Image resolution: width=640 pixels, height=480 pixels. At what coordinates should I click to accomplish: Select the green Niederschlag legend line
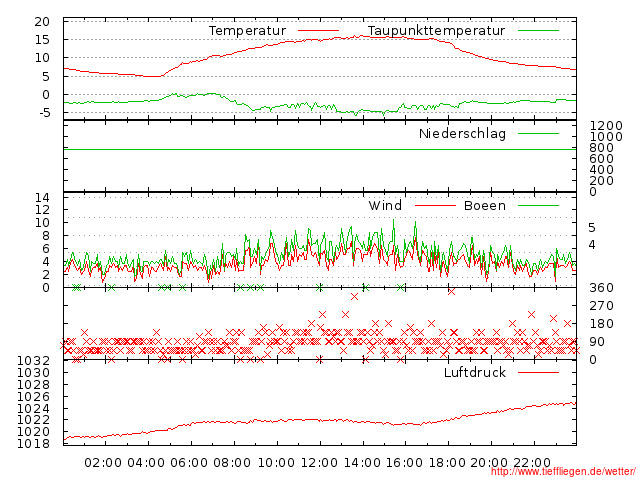(538, 133)
